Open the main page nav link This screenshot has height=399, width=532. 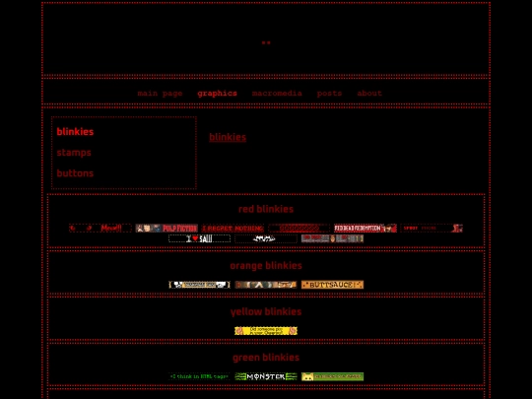[x=160, y=94]
